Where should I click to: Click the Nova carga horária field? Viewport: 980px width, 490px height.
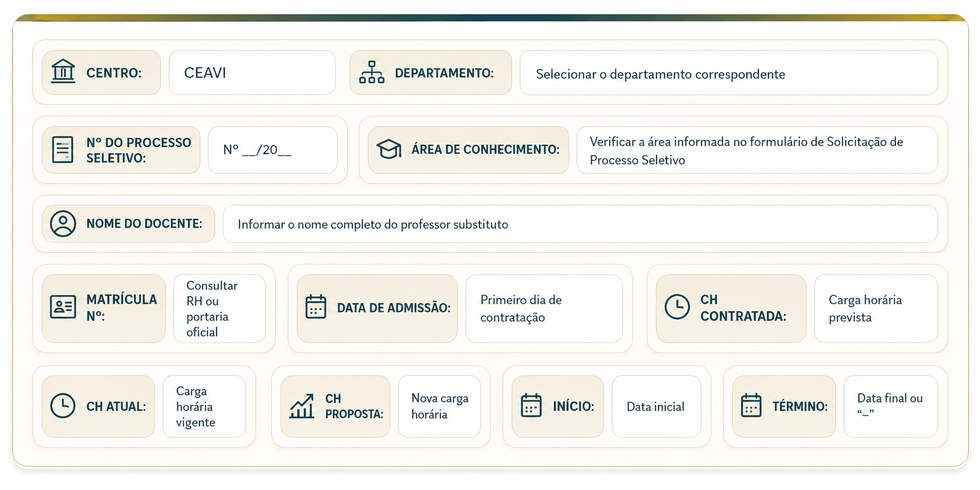440,407
